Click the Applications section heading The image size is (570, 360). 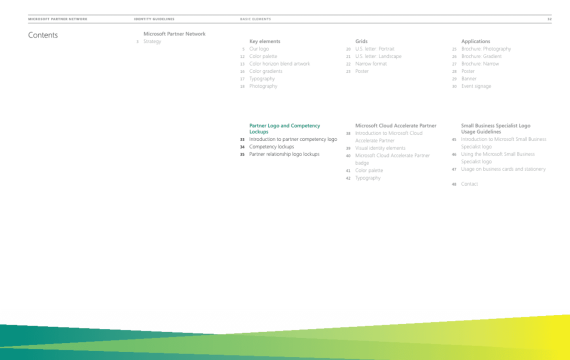pos(475,41)
